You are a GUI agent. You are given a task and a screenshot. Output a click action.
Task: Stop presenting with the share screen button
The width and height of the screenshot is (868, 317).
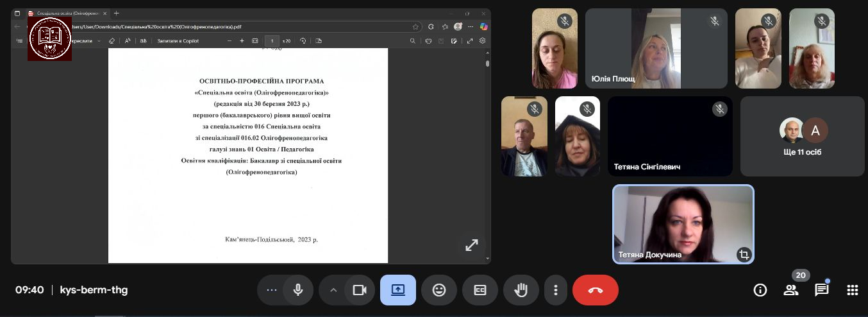(397, 290)
